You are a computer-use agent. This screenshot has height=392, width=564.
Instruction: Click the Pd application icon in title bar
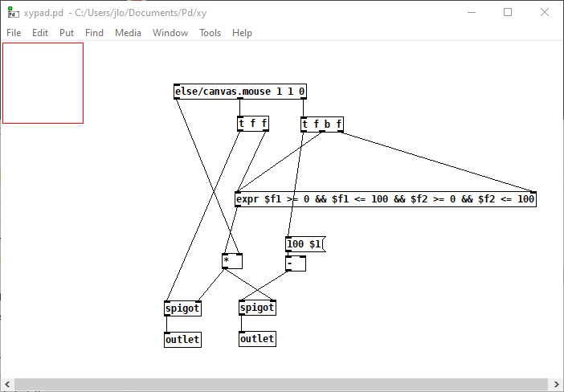tap(12, 12)
